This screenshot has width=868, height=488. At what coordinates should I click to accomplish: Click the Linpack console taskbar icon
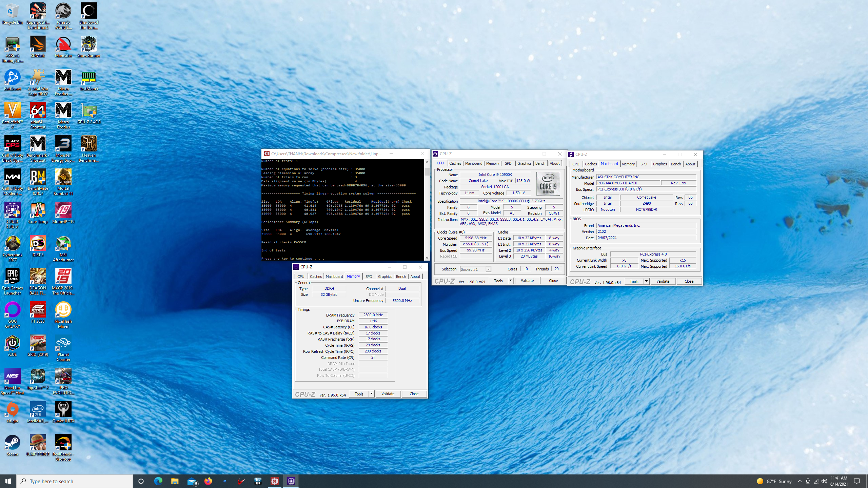(274, 481)
